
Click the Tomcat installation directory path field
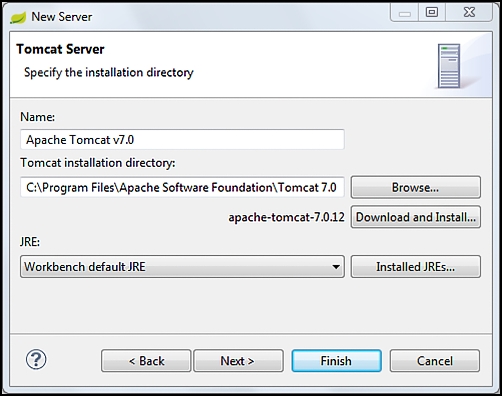182,187
